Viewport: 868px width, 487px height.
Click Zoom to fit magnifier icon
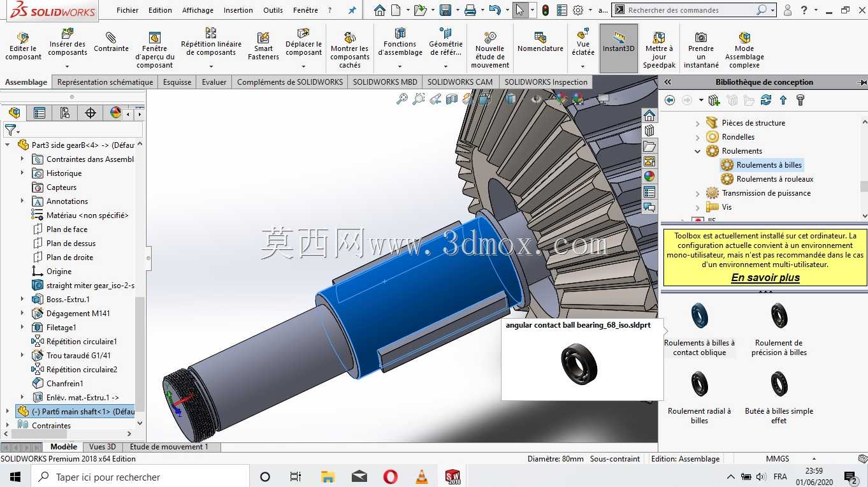[x=402, y=99]
